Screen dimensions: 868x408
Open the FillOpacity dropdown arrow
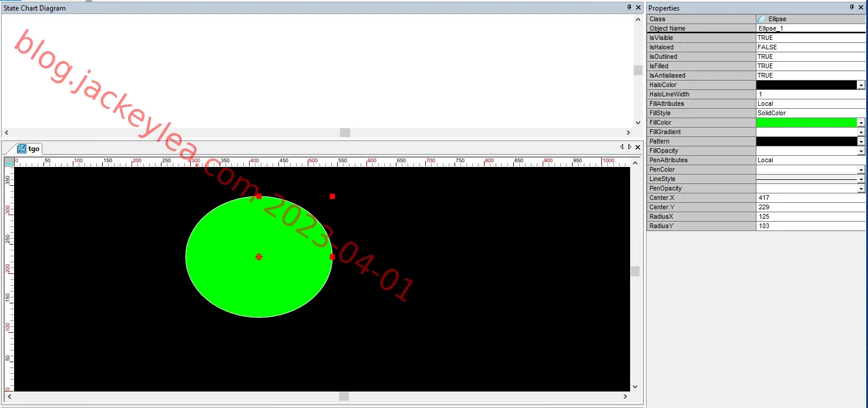pos(861,151)
